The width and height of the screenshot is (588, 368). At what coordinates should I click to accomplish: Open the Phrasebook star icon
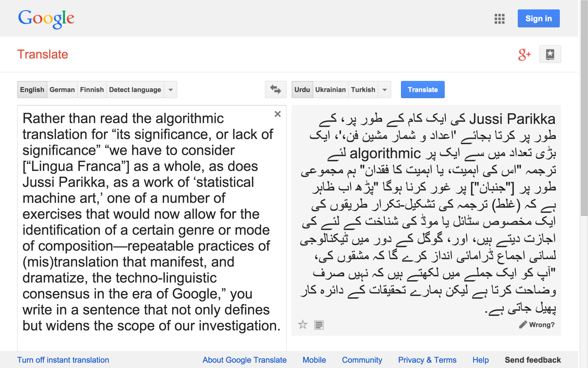(550, 54)
